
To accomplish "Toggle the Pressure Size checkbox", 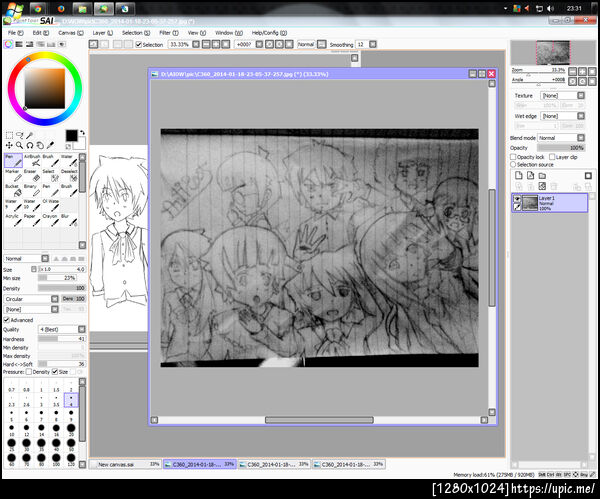I will (55, 372).
